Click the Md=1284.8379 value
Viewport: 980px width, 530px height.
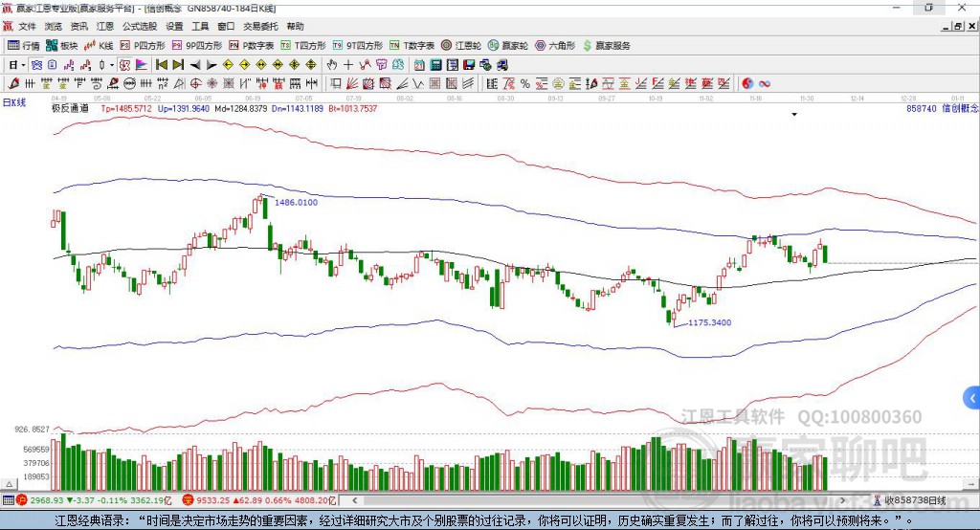(x=240, y=109)
